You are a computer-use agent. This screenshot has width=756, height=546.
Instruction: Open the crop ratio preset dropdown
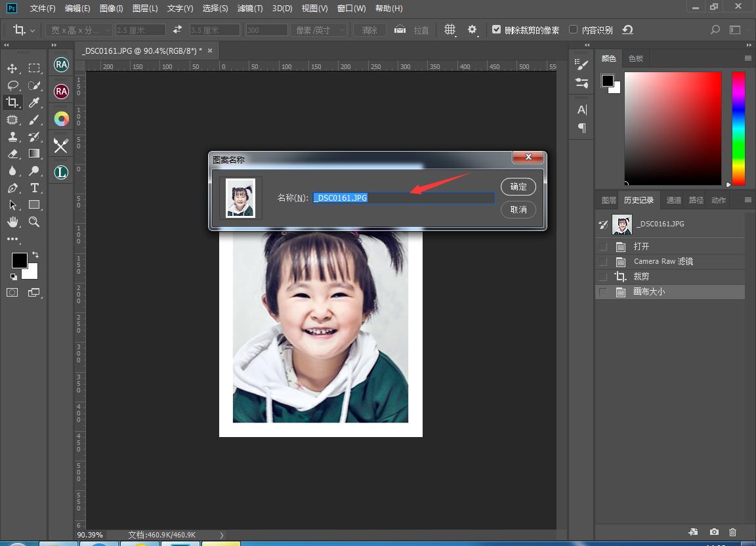click(x=78, y=30)
